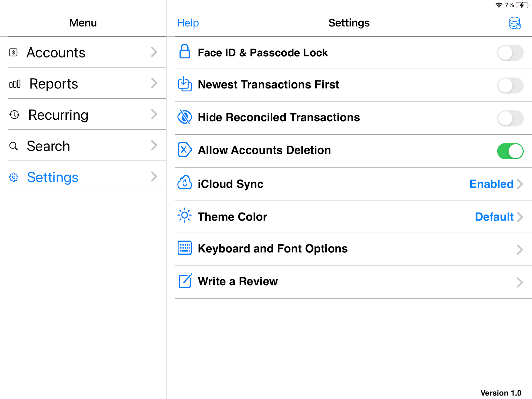Click the crossed-eye Hide Reconciled icon
Image resolution: width=532 pixels, height=399 pixels.
click(184, 117)
